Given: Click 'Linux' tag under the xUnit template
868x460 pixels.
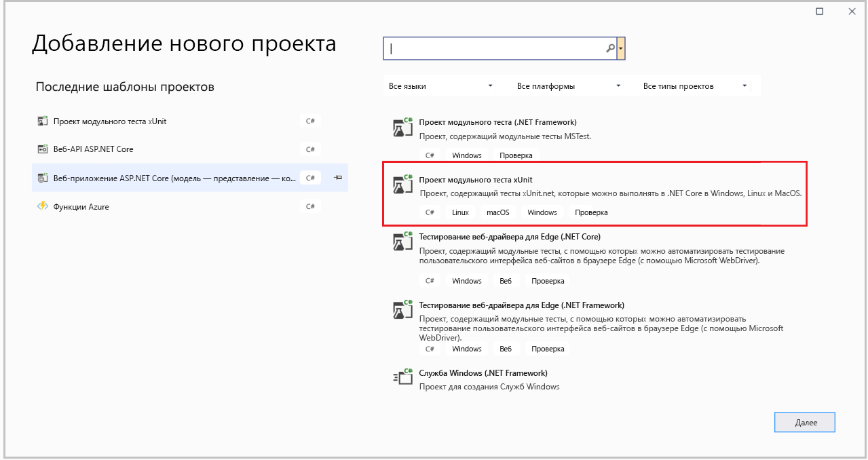Looking at the screenshot, I should (x=460, y=212).
